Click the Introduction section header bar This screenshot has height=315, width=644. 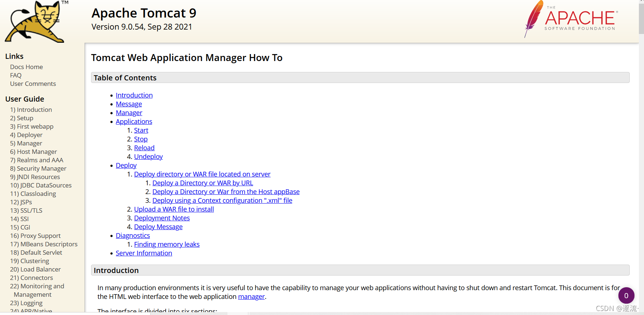point(360,270)
